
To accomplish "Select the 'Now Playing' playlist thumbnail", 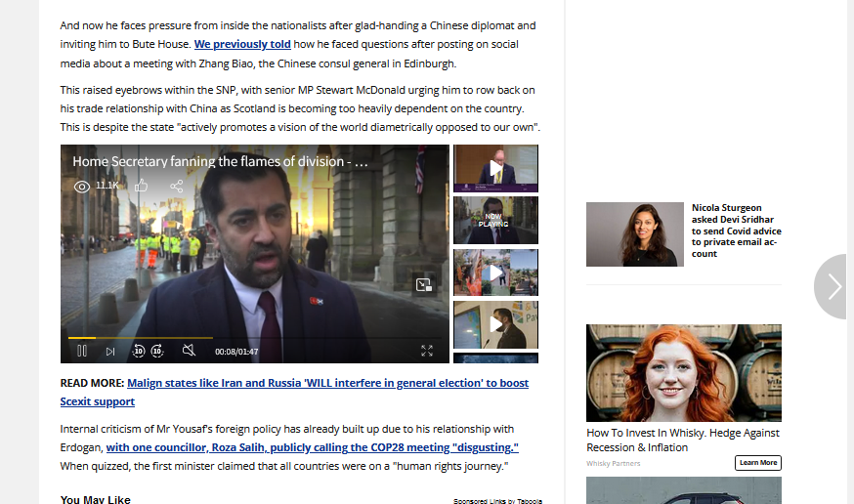I will click(x=495, y=220).
